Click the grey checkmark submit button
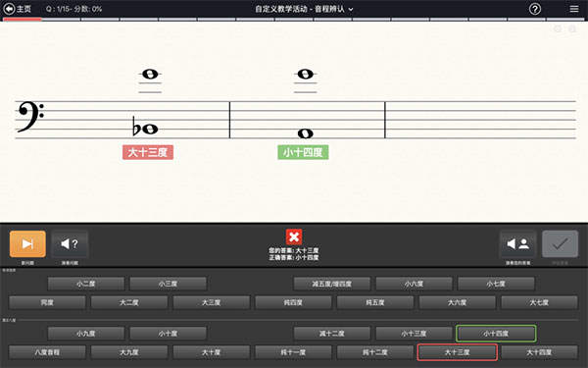Viewport: 588px width, 368px height. pos(560,244)
